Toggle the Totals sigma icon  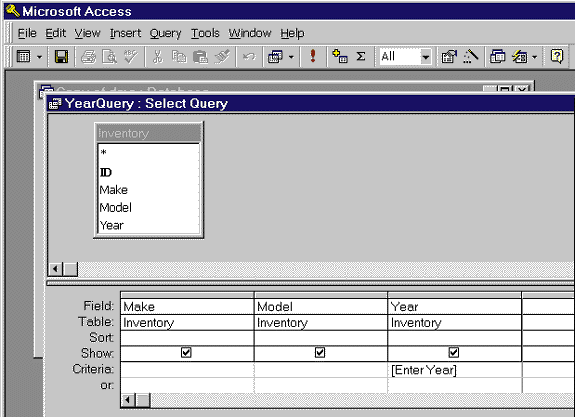[x=361, y=56]
